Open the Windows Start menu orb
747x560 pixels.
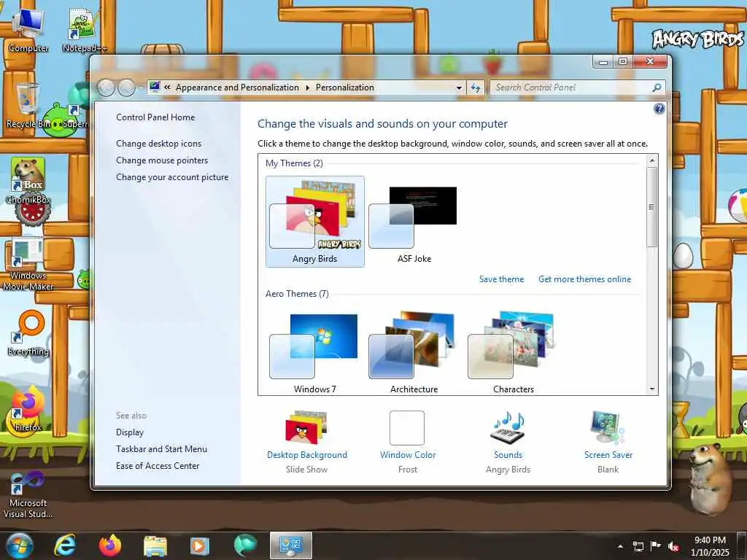tap(20, 545)
